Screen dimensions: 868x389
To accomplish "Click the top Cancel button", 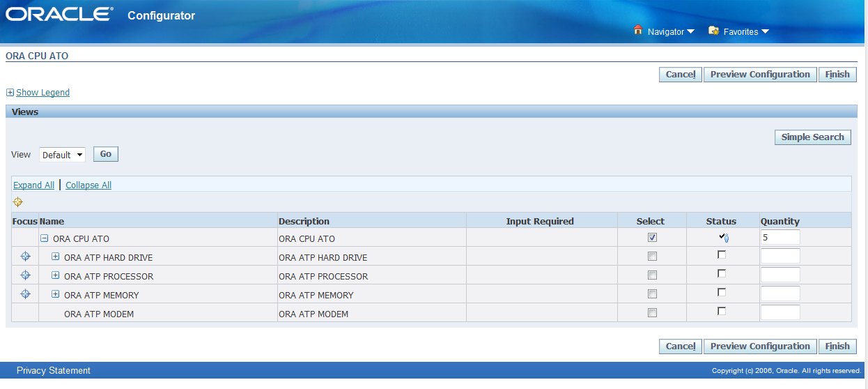I will pos(680,75).
